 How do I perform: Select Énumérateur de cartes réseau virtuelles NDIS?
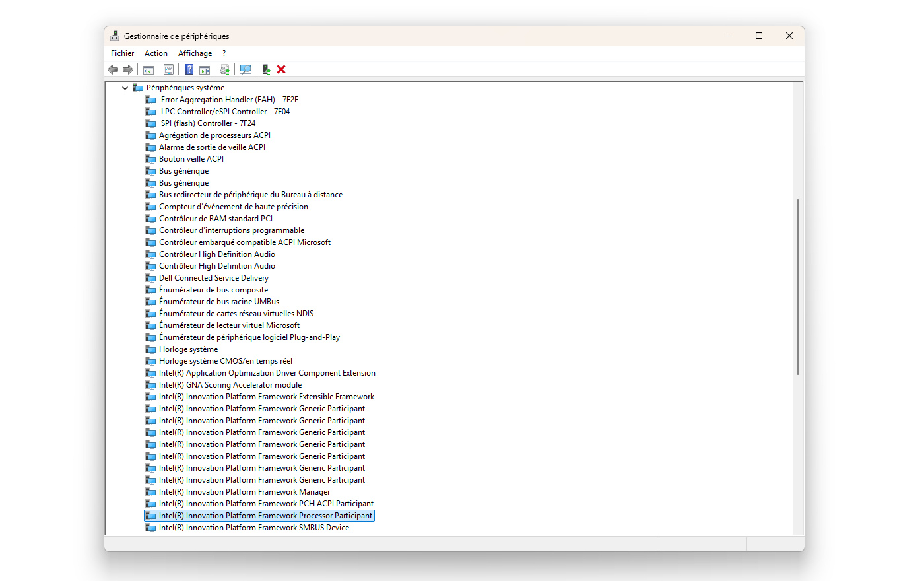(236, 314)
